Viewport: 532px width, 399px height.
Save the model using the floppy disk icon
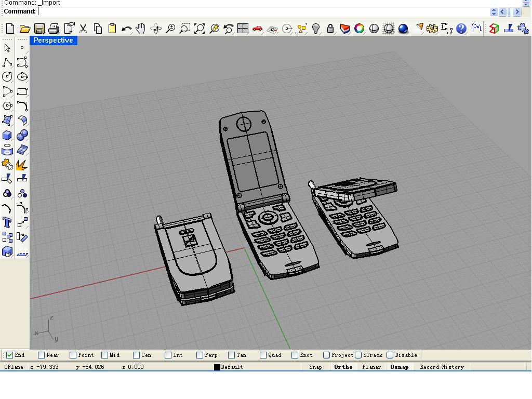click(x=39, y=29)
